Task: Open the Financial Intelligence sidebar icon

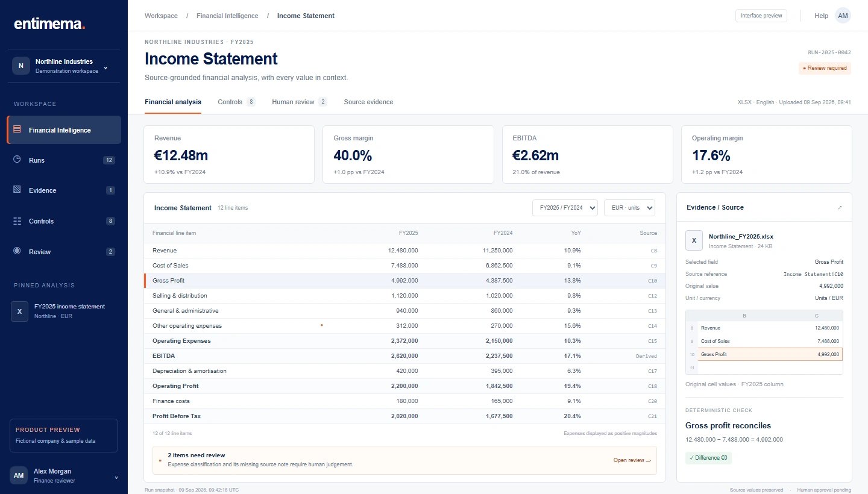Action: coord(17,130)
